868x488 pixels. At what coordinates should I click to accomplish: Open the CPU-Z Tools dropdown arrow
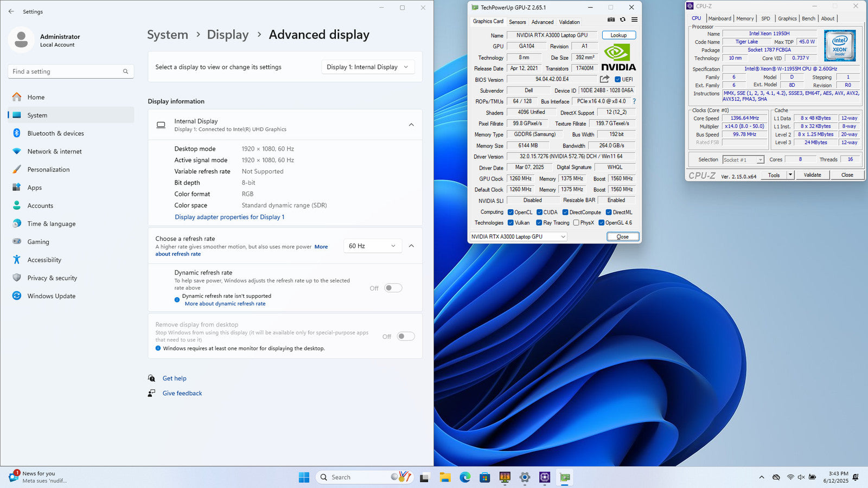[790, 175]
